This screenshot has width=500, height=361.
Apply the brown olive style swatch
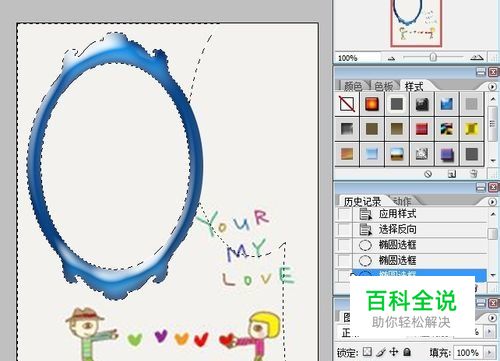coord(372,129)
